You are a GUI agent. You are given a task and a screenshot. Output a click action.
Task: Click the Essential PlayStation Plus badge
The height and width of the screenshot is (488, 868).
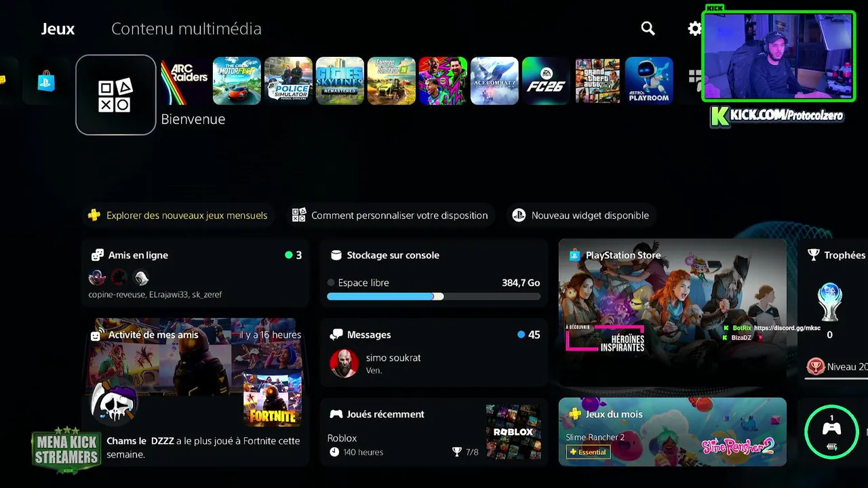coord(588,452)
